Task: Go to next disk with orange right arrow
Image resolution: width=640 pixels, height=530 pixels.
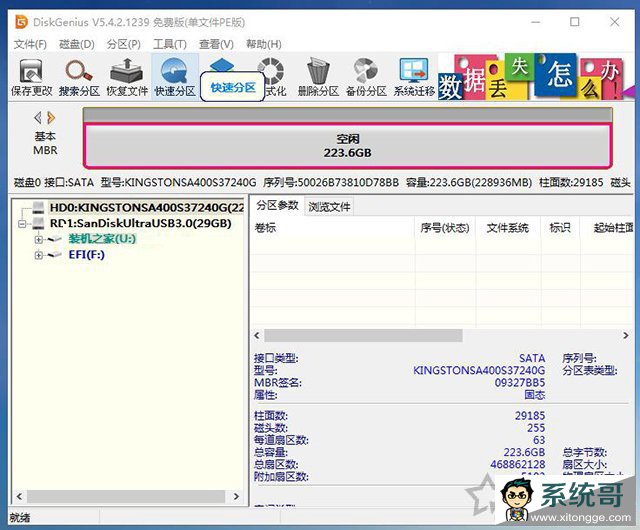Action: coord(51,118)
